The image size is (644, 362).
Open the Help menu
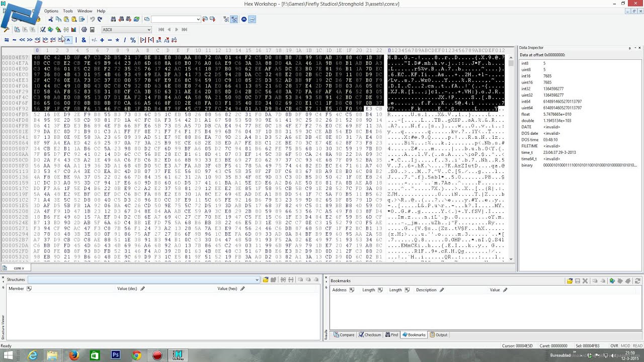click(101, 11)
